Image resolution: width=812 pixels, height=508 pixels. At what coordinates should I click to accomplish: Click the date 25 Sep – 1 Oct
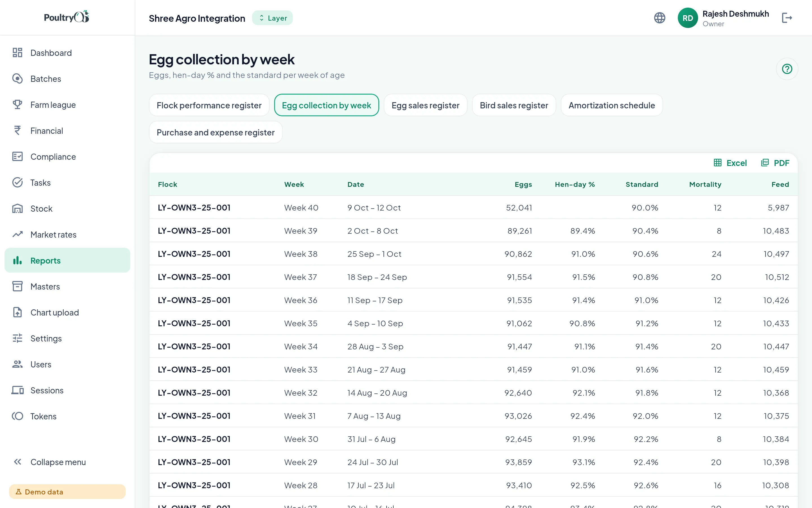click(374, 254)
